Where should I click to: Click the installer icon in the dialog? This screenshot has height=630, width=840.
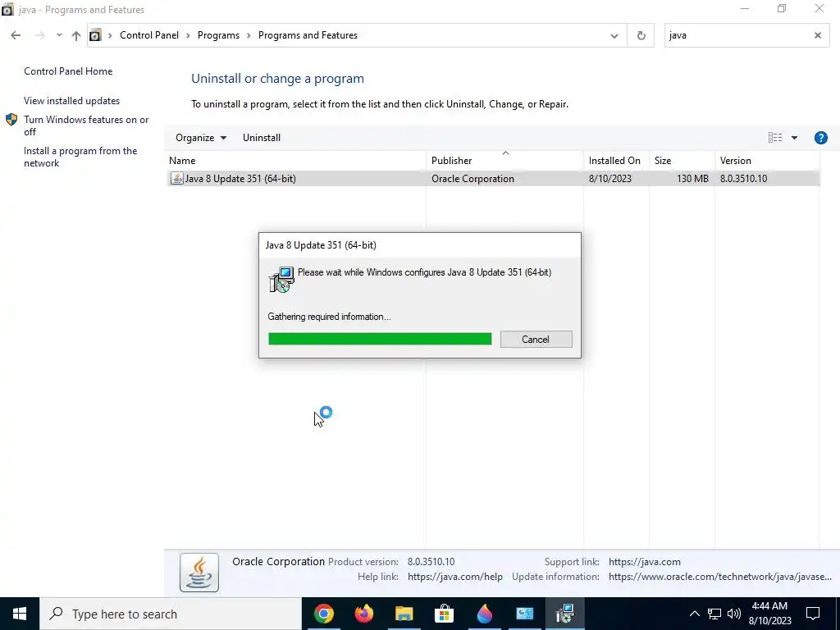point(281,279)
